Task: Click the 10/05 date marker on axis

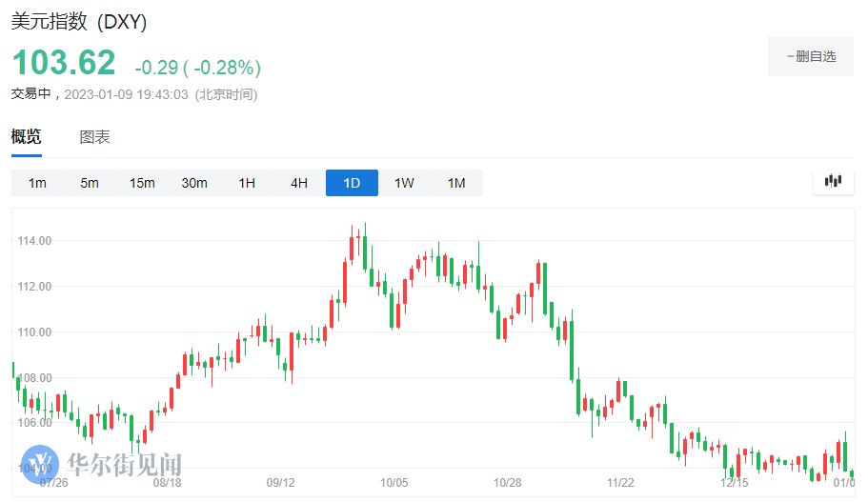Action: tap(394, 483)
